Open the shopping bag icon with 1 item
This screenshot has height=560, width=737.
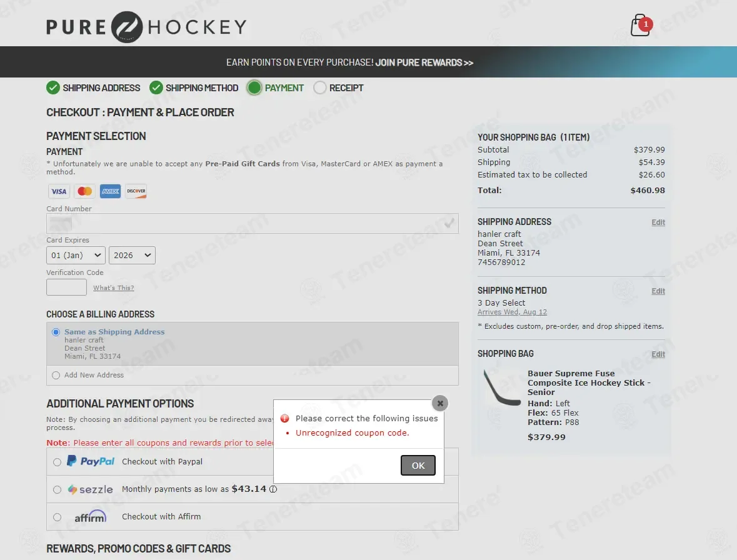click(641, 25)
